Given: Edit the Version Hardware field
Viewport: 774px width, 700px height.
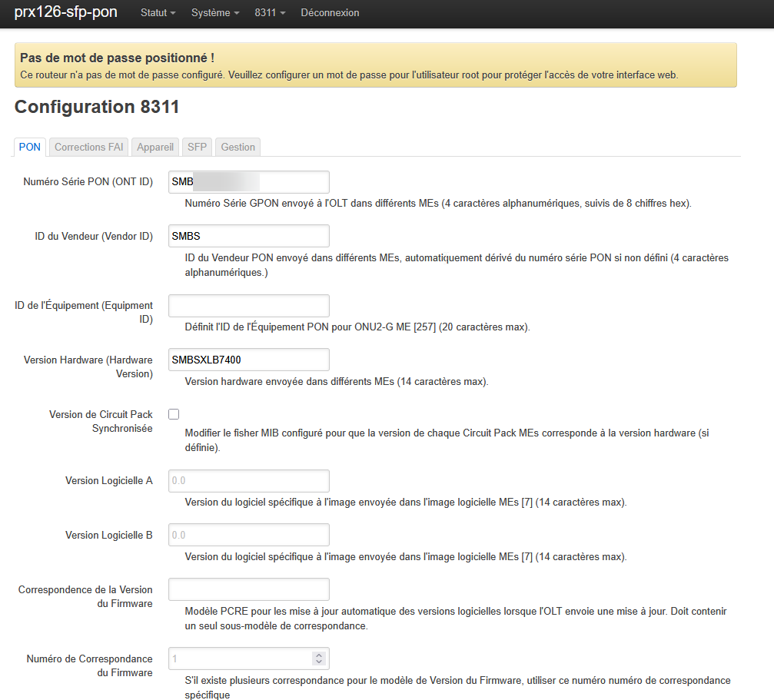Looking at the screenshot, I should coord(248,360).
